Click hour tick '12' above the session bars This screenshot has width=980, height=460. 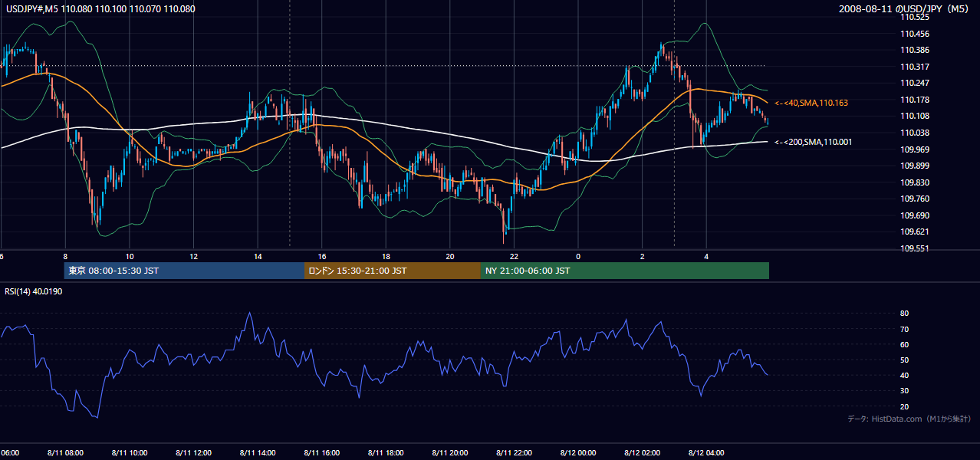click(x=193, y=257)
